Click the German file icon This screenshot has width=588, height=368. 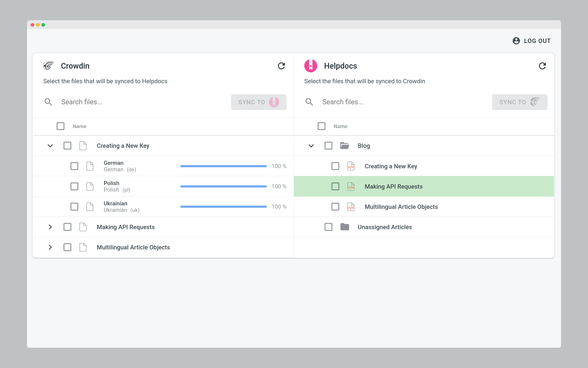(90, 166)
